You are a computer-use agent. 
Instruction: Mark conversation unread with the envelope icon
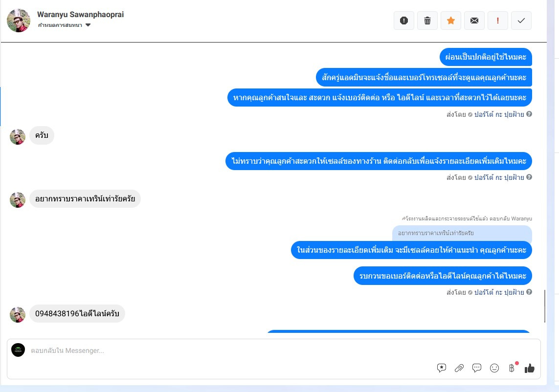474,21
